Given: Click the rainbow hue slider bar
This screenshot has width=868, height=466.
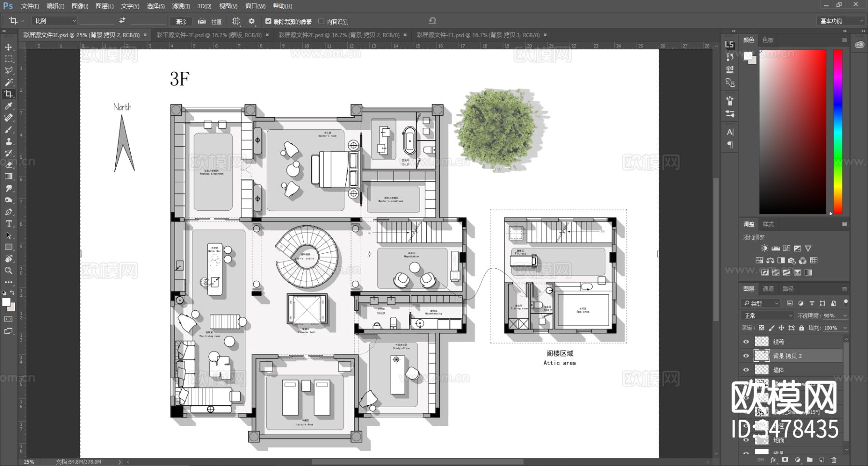Looking at the screenshot, I should (838, 131).
